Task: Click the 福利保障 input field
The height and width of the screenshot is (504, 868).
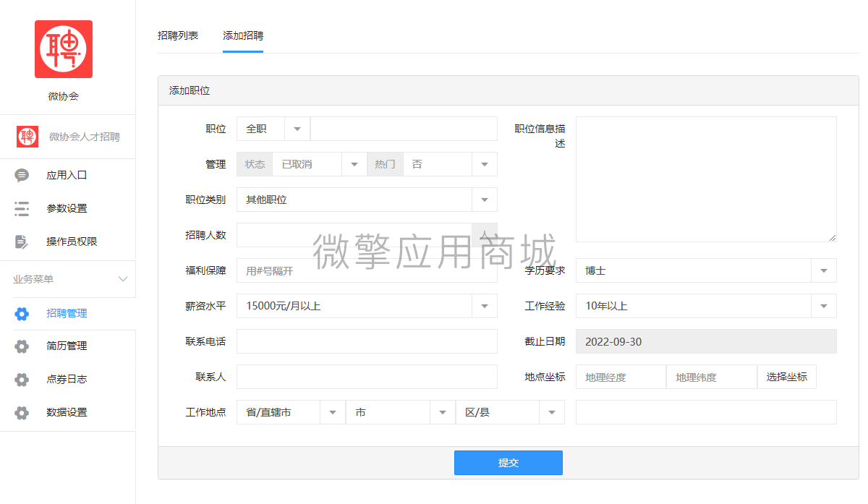Action: pos(367,270)
